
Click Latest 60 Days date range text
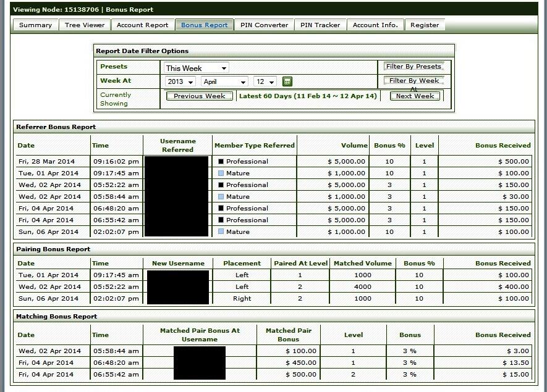click(x=308, y=96)
